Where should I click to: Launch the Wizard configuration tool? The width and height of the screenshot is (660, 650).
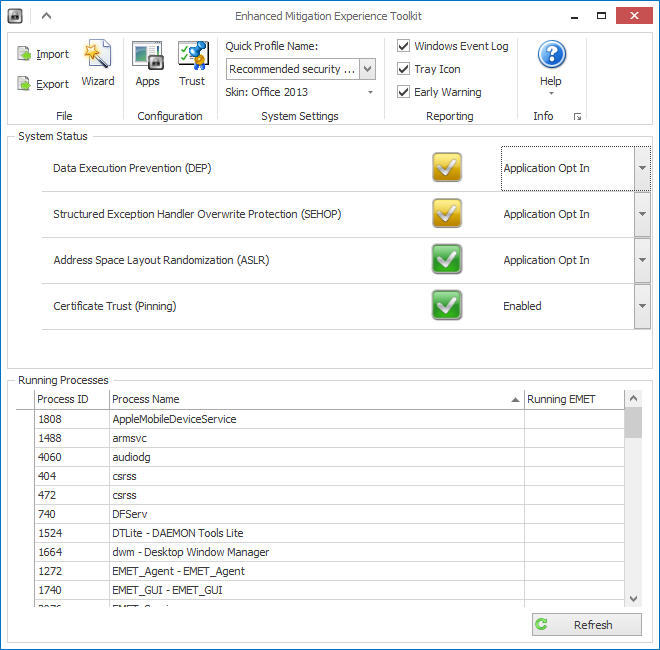(98, 63)
